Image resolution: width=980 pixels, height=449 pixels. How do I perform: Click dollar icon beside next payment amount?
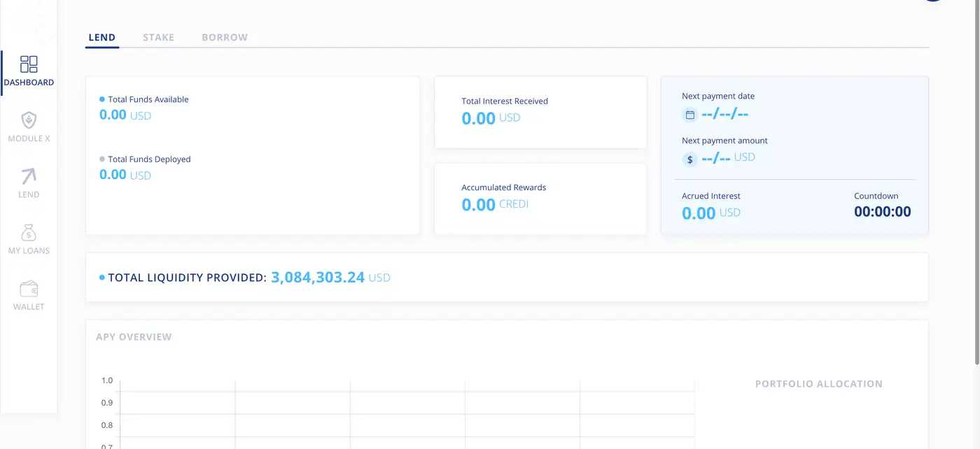(x=689, y=159)
